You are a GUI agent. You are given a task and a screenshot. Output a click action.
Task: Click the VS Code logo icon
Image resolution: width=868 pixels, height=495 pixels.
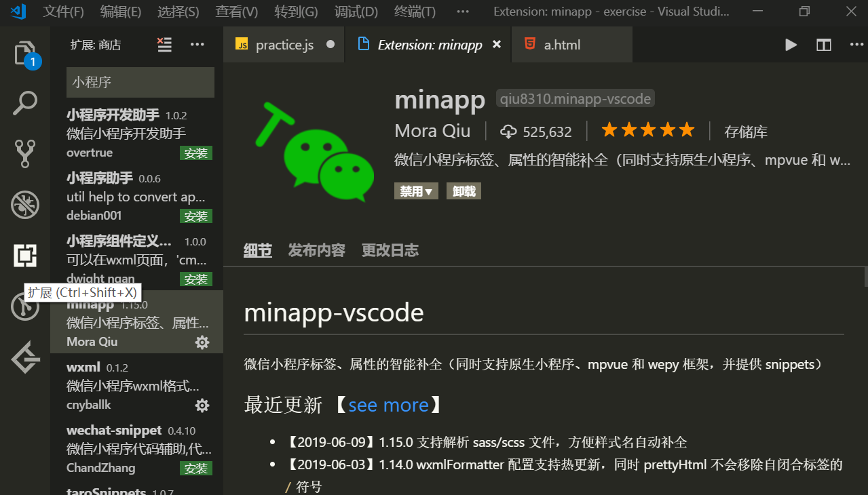(18, 12)
